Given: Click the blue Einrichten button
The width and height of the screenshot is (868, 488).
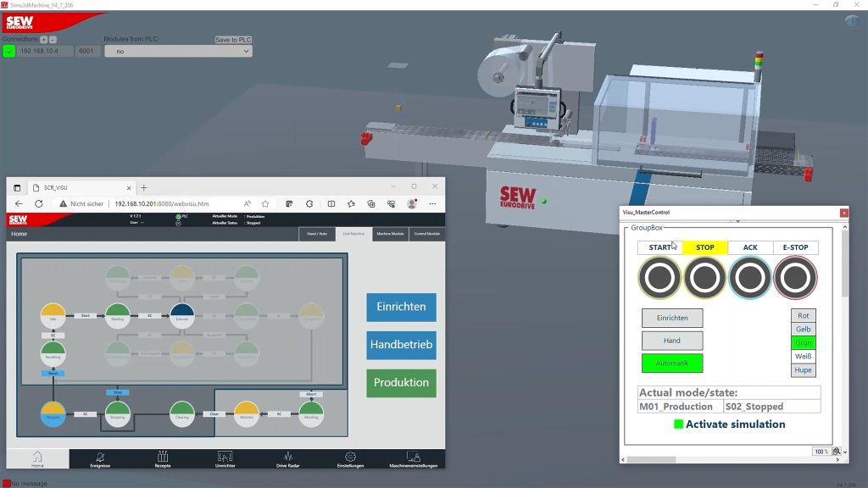Looking at the screenshot, I should click(401, 307).
